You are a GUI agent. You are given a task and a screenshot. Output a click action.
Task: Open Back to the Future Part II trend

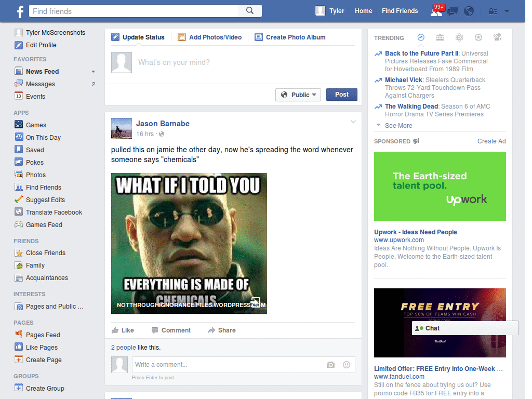(x=422, y=54)
